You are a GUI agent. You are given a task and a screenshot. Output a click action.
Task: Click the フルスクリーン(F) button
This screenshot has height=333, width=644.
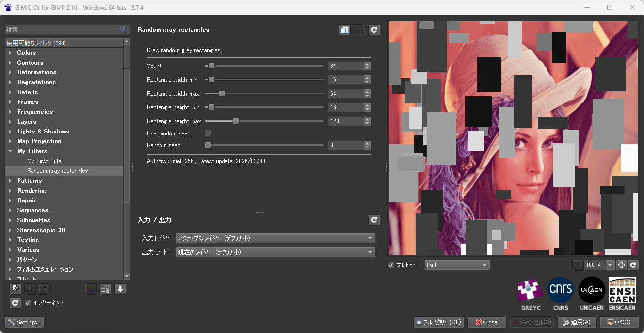439,322
